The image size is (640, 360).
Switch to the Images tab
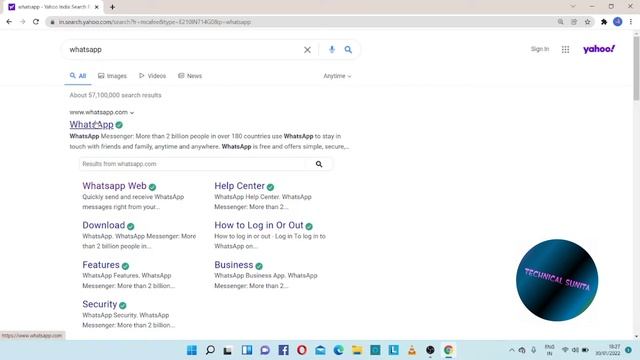click(x=112, y=76)
